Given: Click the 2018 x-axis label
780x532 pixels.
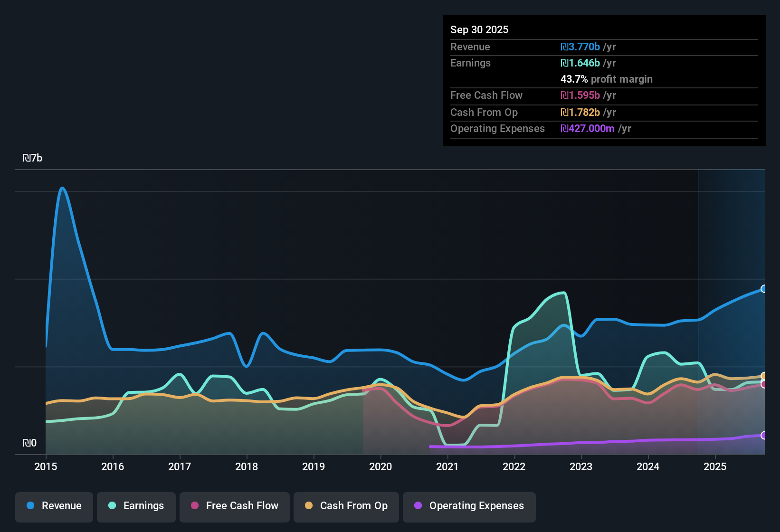Looking at the screenshot, I should (x=247, y=467).
